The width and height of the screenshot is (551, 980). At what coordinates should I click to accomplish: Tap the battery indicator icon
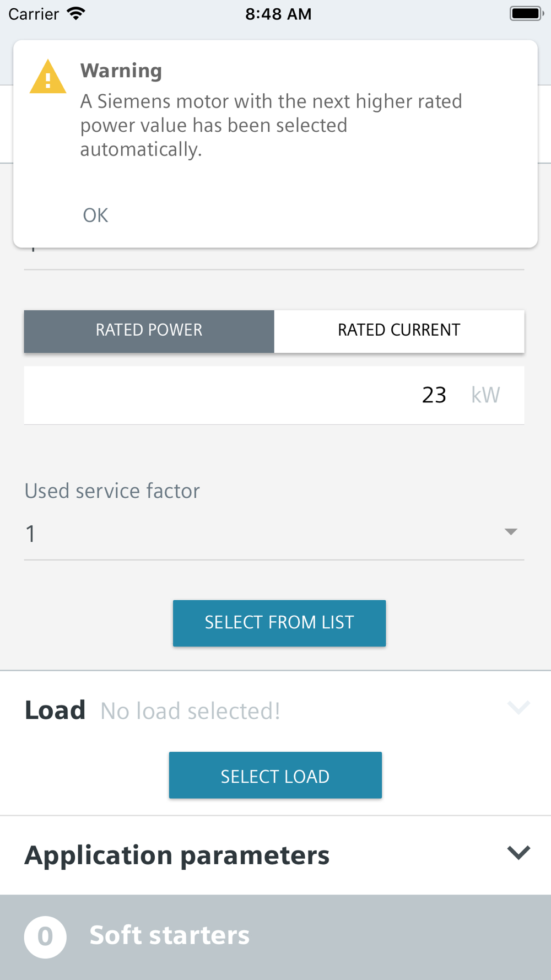coord(526,14)
